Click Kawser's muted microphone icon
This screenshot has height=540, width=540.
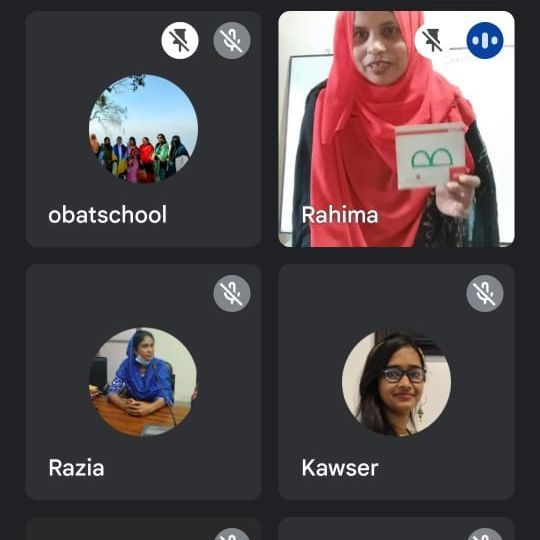[485, 293]
